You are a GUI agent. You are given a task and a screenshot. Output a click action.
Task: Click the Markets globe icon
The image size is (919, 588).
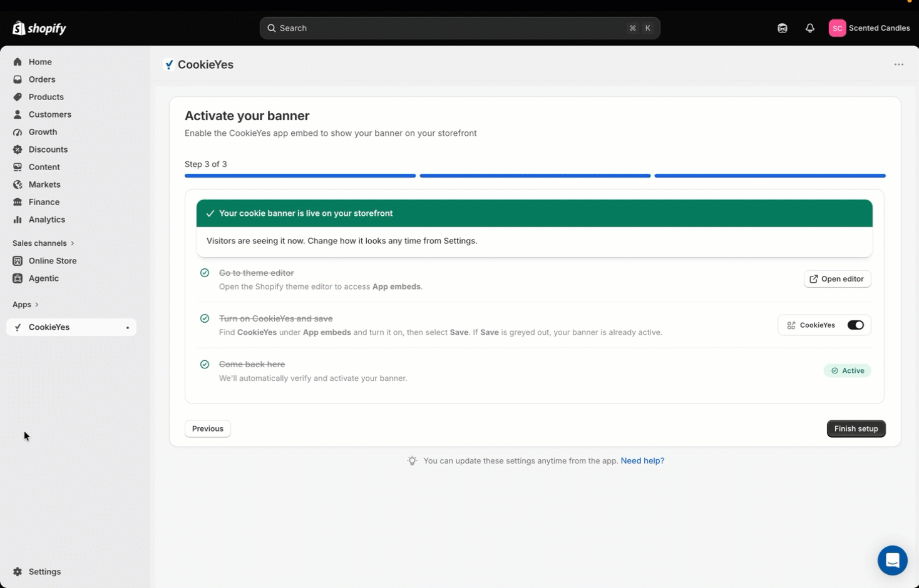point(18,185)
